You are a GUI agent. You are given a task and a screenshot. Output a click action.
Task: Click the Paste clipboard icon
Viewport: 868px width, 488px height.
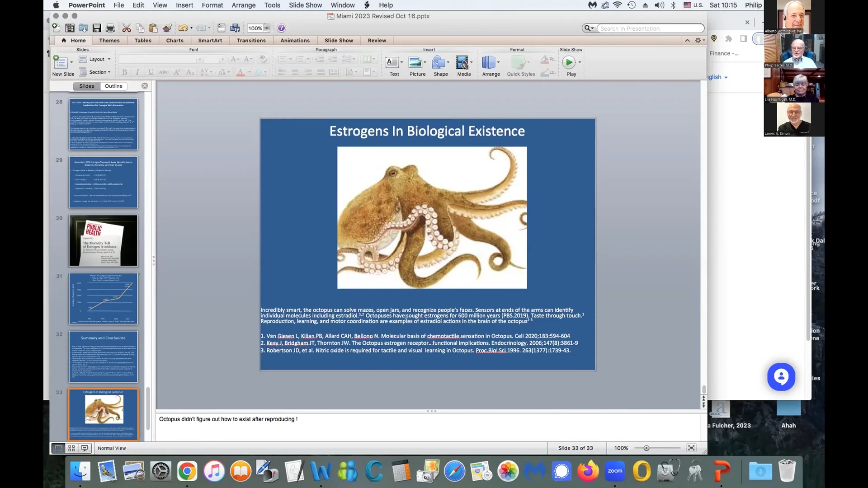[x=154, y=28]
